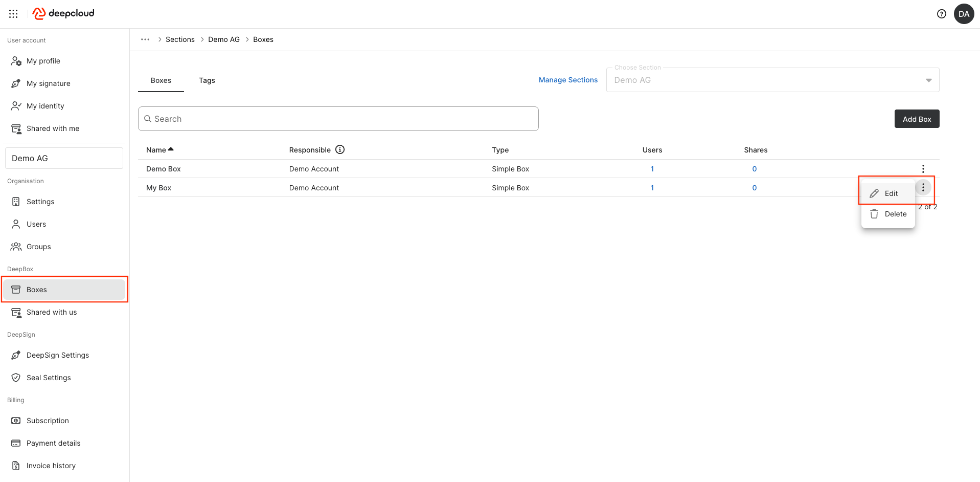Screen dimensions: 980x482
Task: Click the deepcloud logo
Action: 64,13
